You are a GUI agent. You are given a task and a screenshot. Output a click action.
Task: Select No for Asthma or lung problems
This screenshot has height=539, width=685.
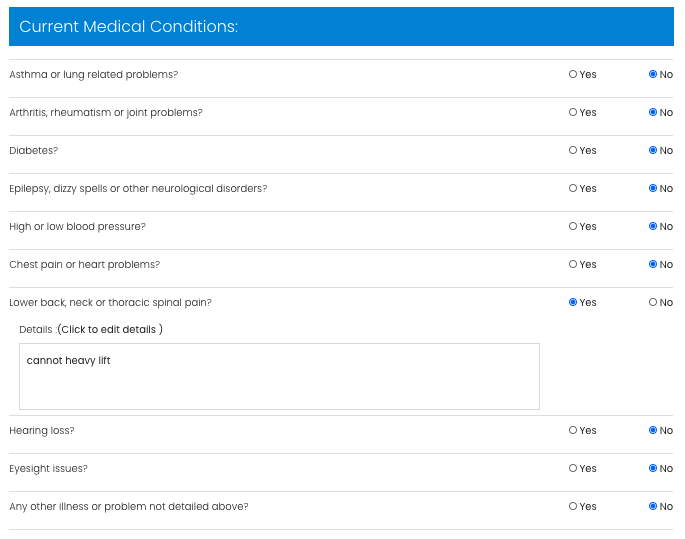653,74
